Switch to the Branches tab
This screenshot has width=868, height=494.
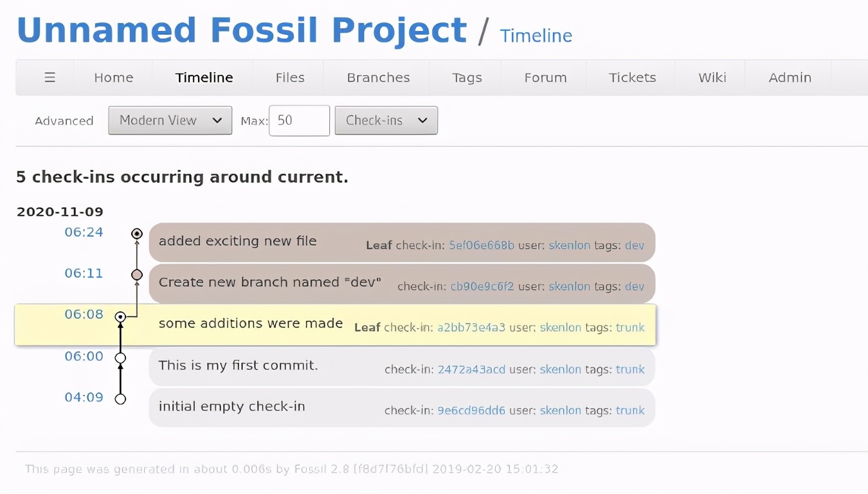tap(378, 77)
